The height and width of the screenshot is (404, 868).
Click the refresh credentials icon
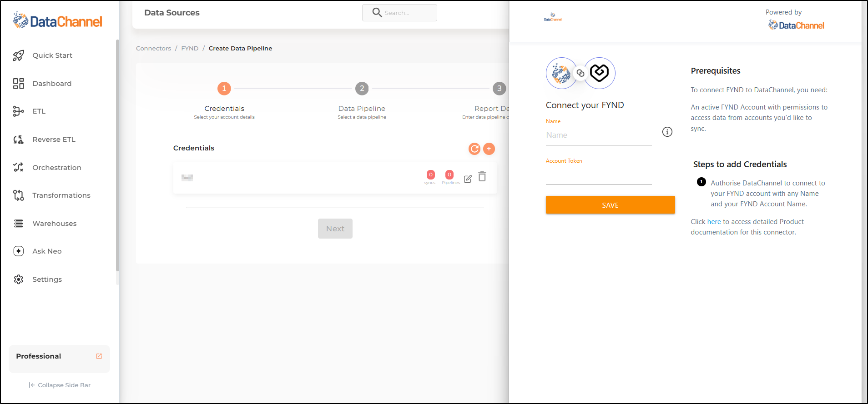[474, 149]
